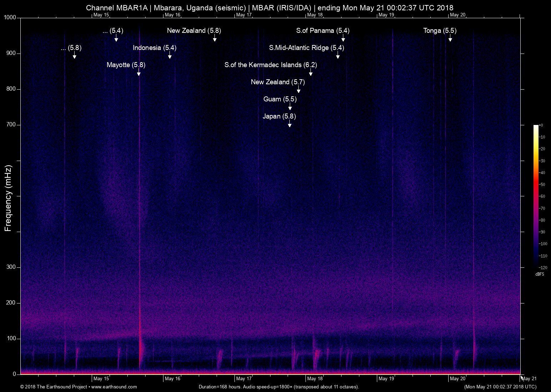
Task: Select the S.Mid-Atlantic Ridge (5.4) event label
Action: coord(307,48)
